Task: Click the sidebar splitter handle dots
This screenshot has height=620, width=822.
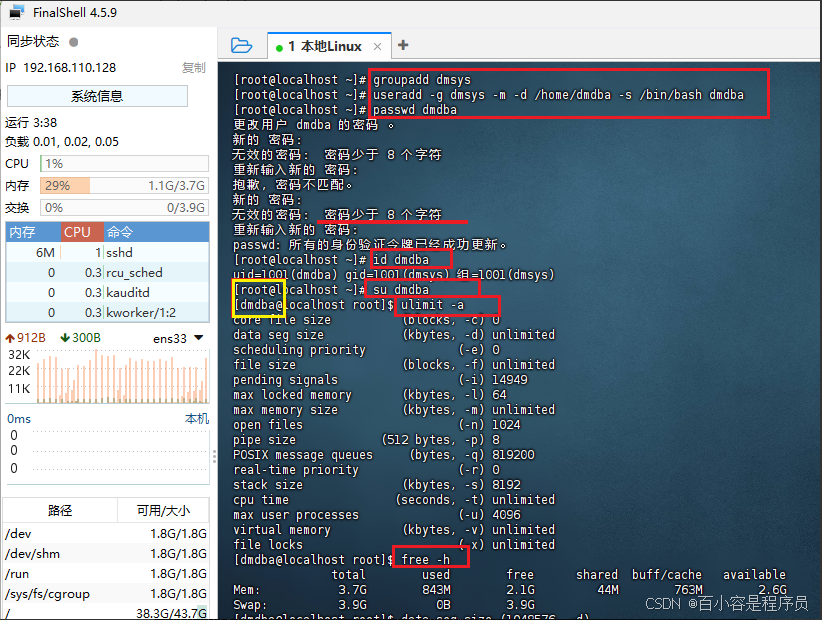Action: pos(214,456)
